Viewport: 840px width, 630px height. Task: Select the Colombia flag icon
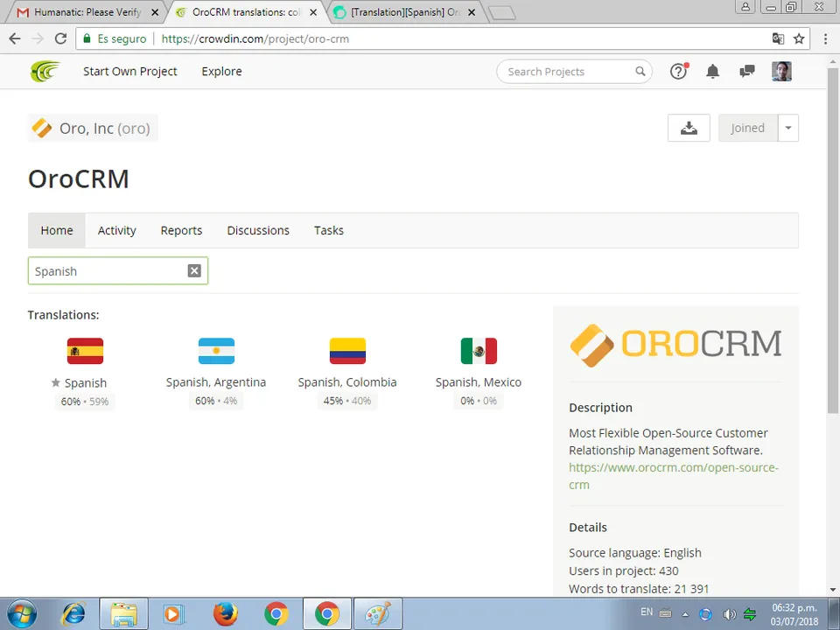347,351
